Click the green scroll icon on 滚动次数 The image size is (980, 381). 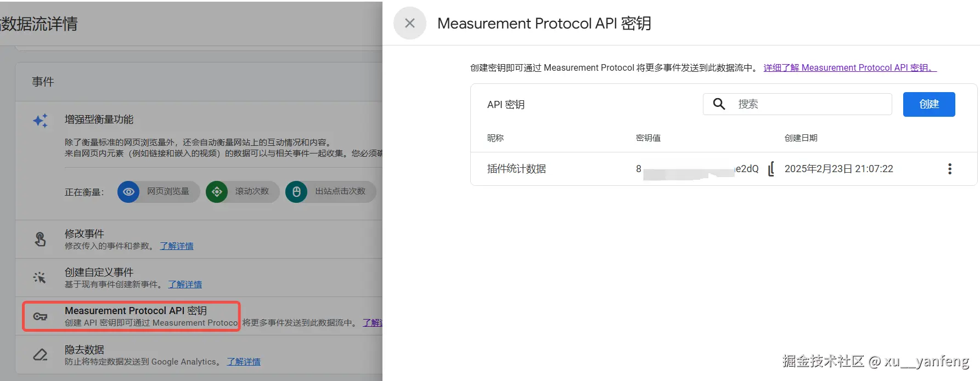[217, 192]
